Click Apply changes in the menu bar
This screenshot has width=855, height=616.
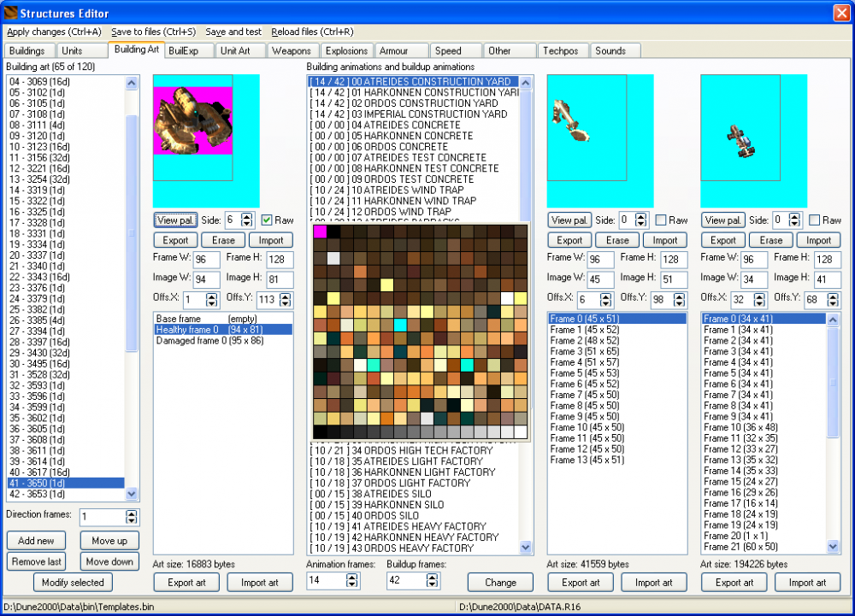pyautogui.click(x=53, y=32)
